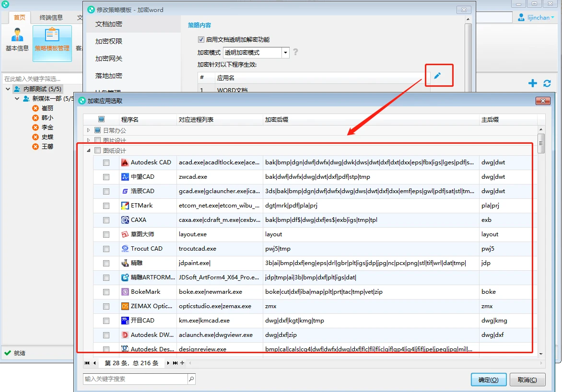
Task: Click the Autodesk CAD application icon
Action: [125, 162]
